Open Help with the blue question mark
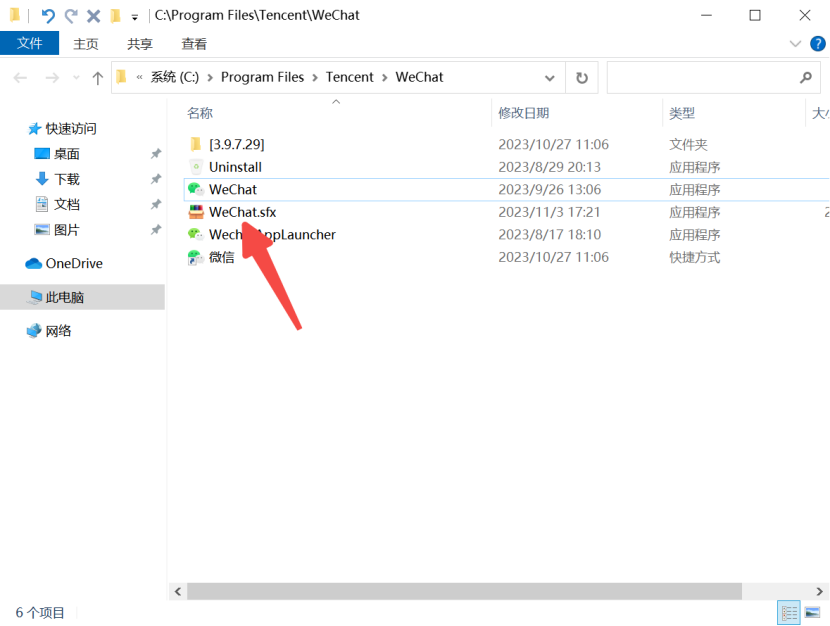Viewport: 830px width, 626px height. tap(817, 43)
